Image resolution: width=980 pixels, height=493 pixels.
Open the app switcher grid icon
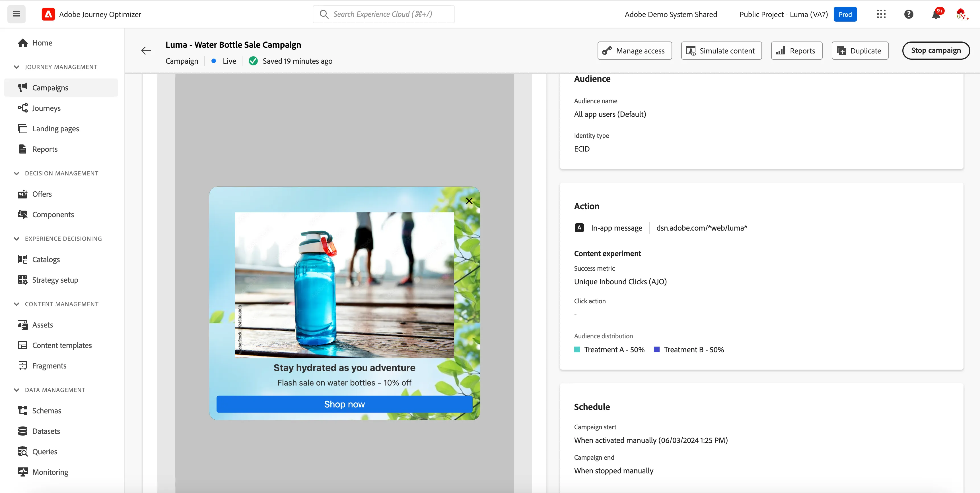881,14
